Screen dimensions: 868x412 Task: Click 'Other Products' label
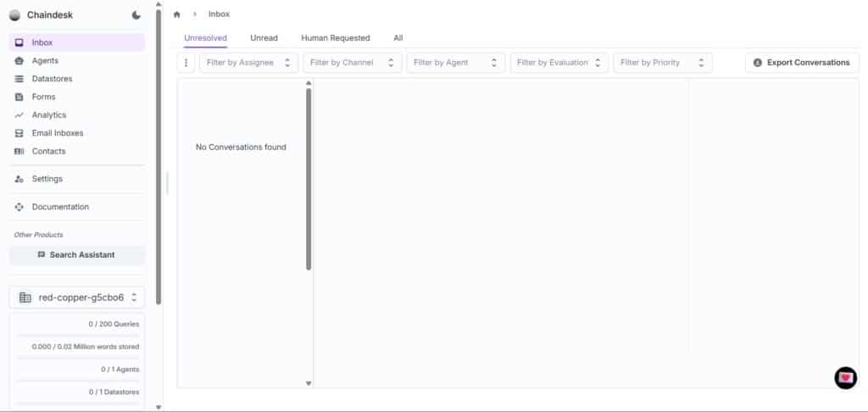coord(39,235)
